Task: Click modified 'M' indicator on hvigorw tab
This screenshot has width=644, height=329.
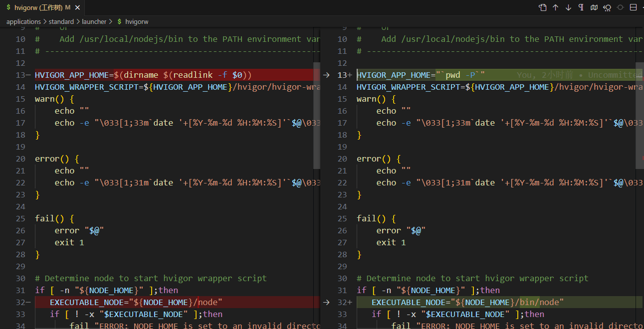Action: coord(68,7)
